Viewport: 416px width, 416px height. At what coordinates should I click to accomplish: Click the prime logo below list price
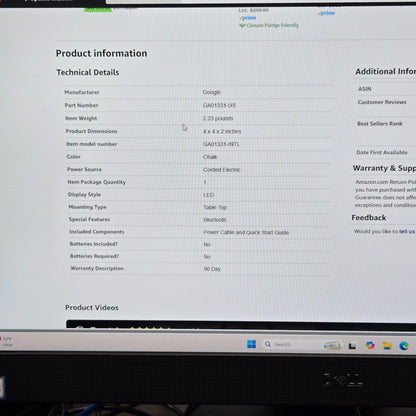tap(248, 18)
